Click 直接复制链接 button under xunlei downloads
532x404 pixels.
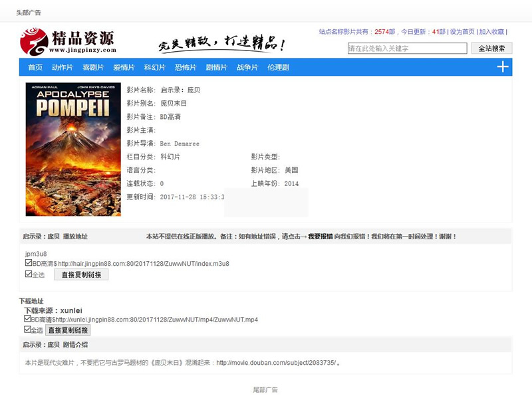pos(68,330)
